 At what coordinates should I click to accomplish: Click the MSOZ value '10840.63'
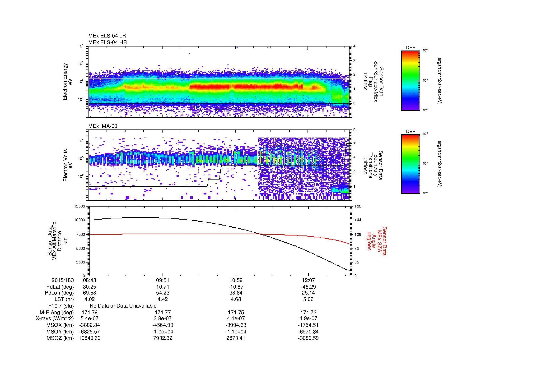coord(90,338)
